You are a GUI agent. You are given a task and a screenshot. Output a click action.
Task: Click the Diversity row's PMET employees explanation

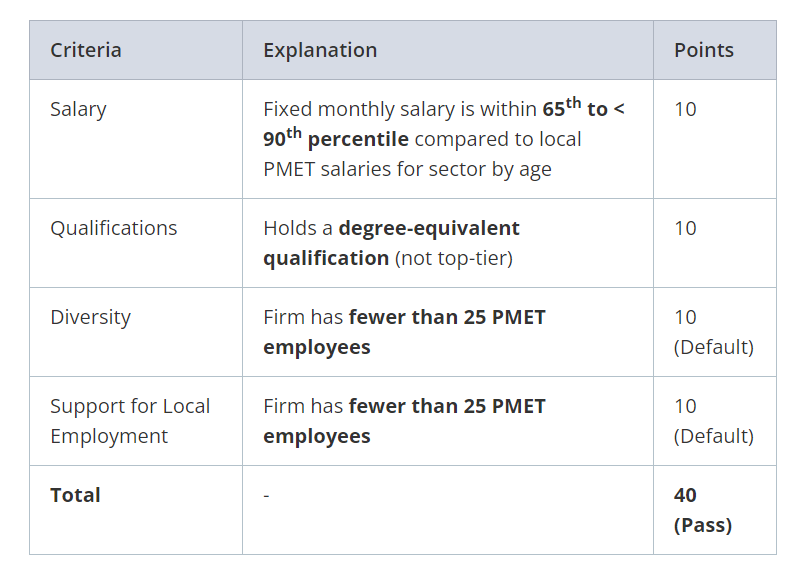(404, 332)
